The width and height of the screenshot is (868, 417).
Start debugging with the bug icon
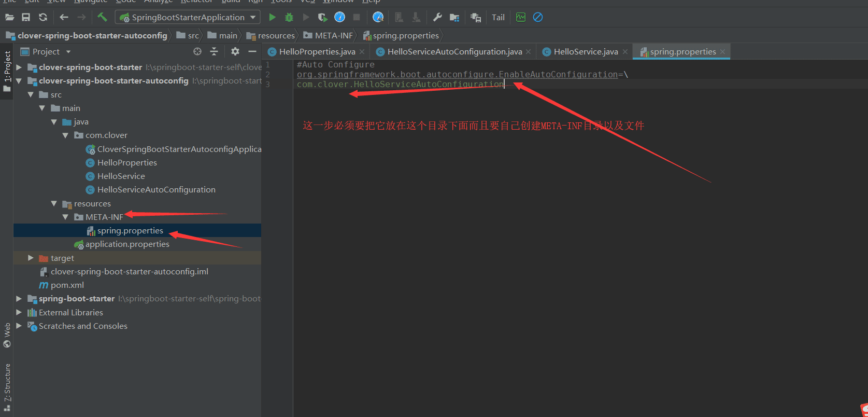[289, 18]
